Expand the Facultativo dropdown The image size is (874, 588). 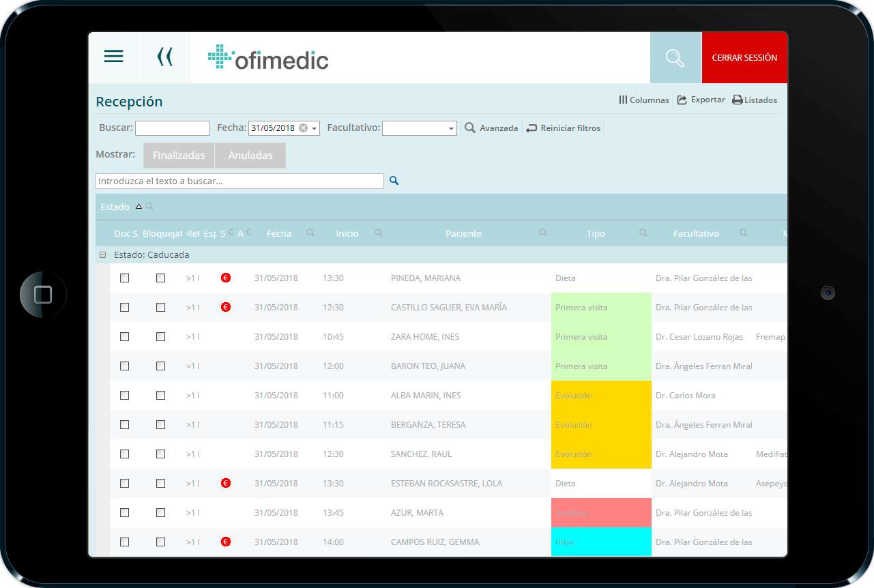[451, 128]
